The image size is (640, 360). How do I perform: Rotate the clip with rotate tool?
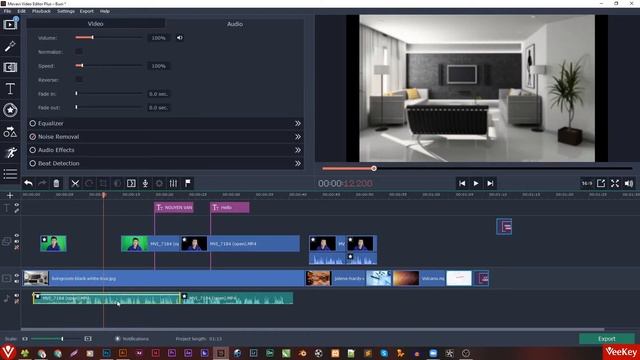point(89,183)
